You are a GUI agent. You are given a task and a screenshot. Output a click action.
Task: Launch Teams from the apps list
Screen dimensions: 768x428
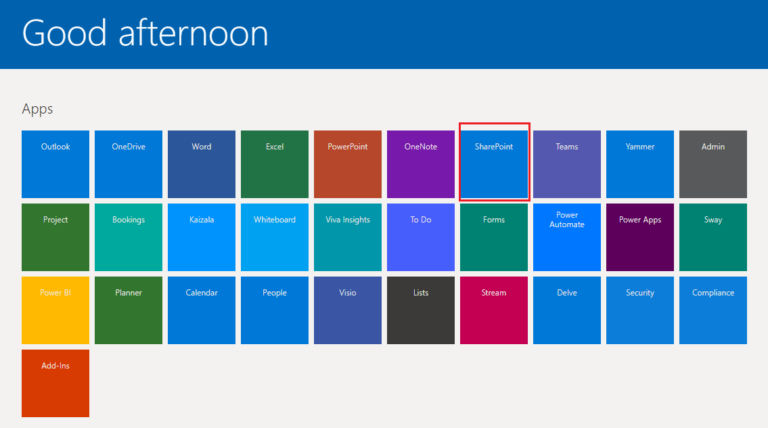point(567,163)
